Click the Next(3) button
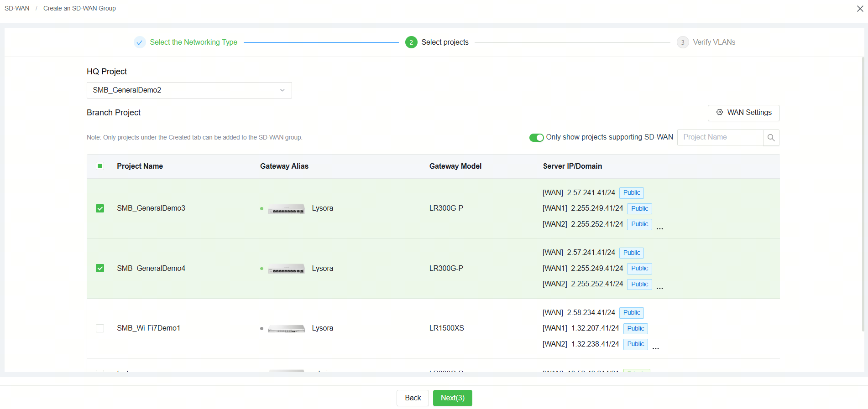This screenshot has height=409, width=868. point(453,398)
